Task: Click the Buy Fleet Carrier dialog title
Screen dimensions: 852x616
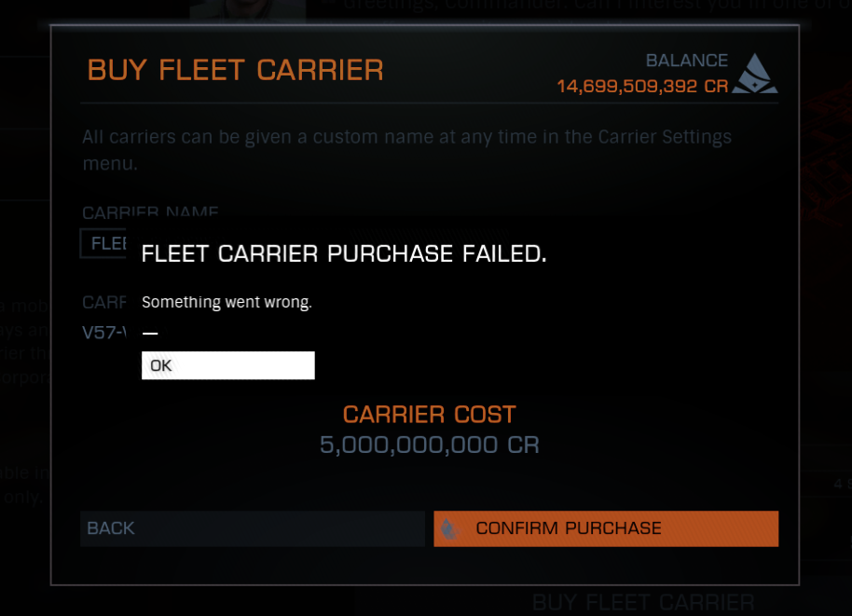Action: click(x=235, y=70)
